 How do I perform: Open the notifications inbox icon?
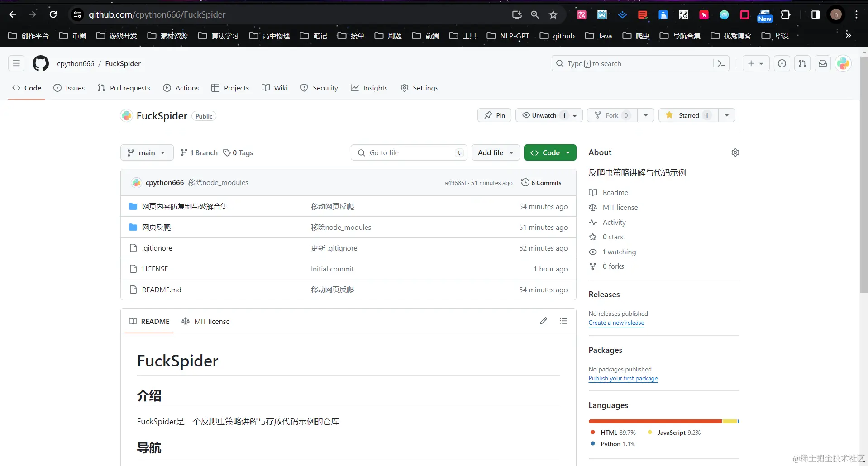point(823,63)
